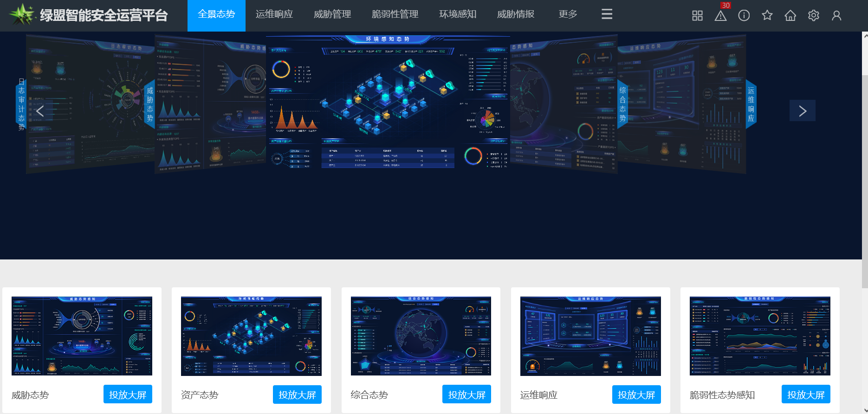Image resolution: width=868 pixels, height=414 pixels.
Task: Open settings gear icon
Action: point(813,16)
